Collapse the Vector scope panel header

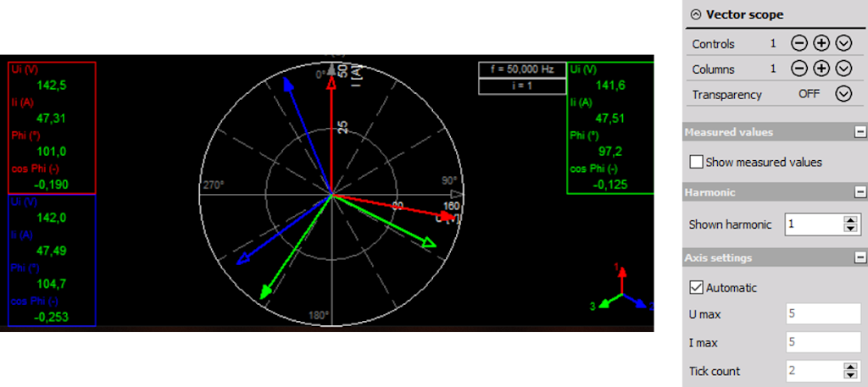[696, 15]
